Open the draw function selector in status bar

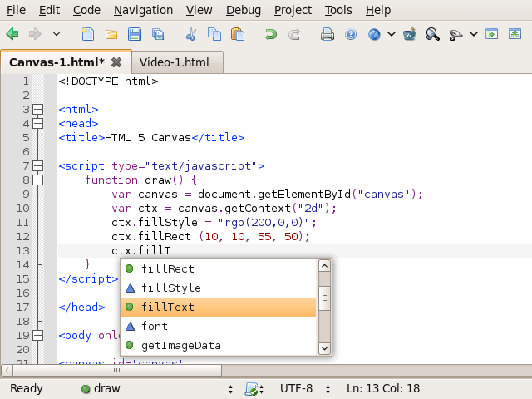156,388
